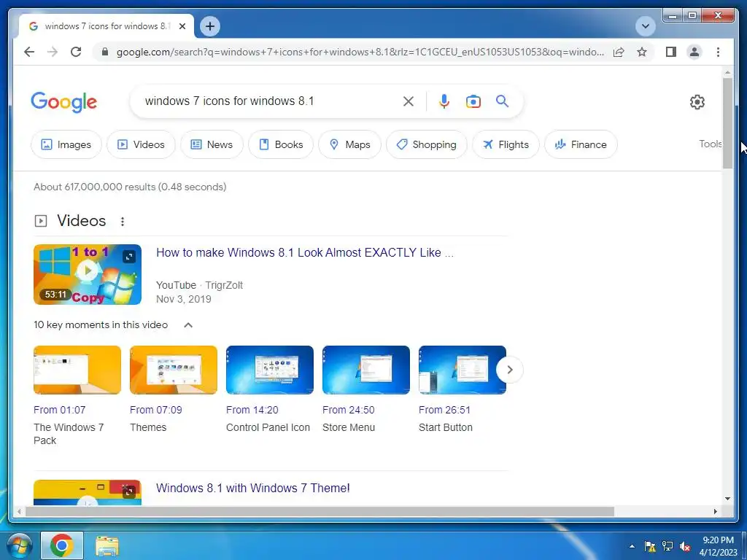
Task: Open the tab search dropdown arrow
Action: click(x=645, y=26)
